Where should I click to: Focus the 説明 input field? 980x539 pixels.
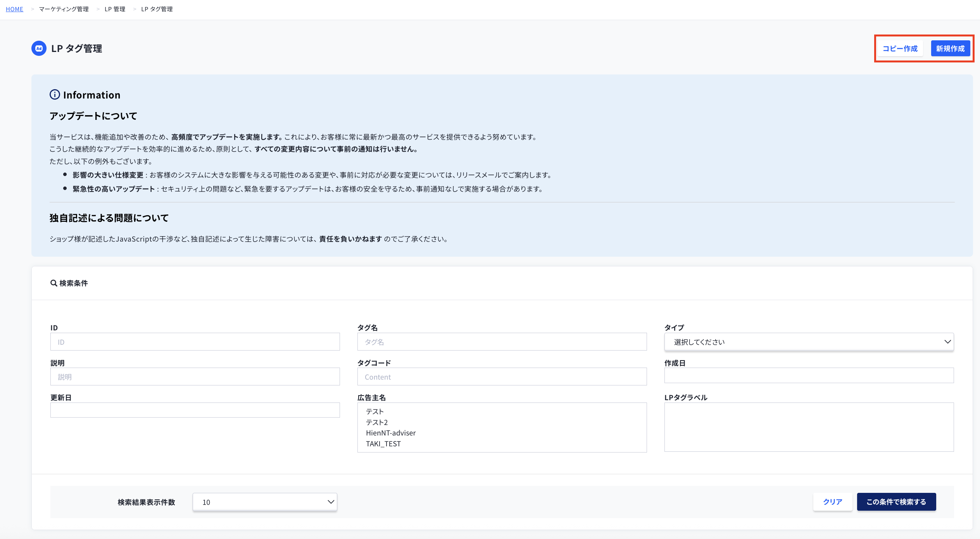click(x=195, y=377)
